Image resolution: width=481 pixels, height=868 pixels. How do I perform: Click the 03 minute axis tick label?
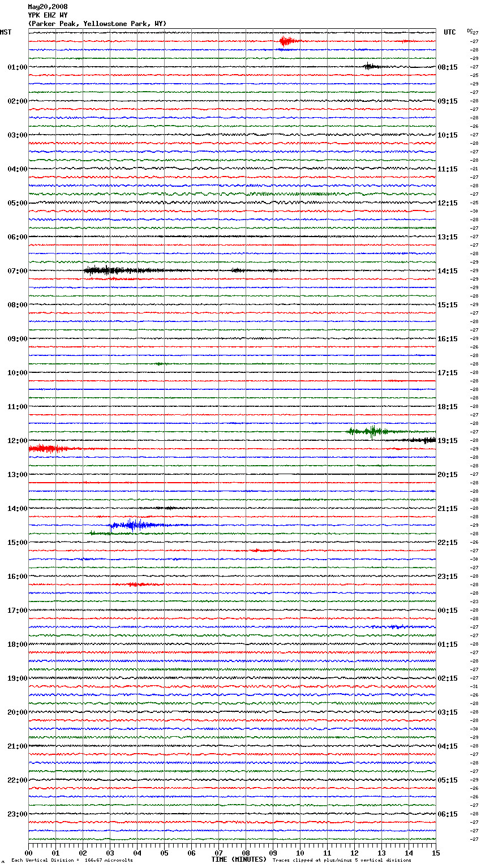[110, 853]
